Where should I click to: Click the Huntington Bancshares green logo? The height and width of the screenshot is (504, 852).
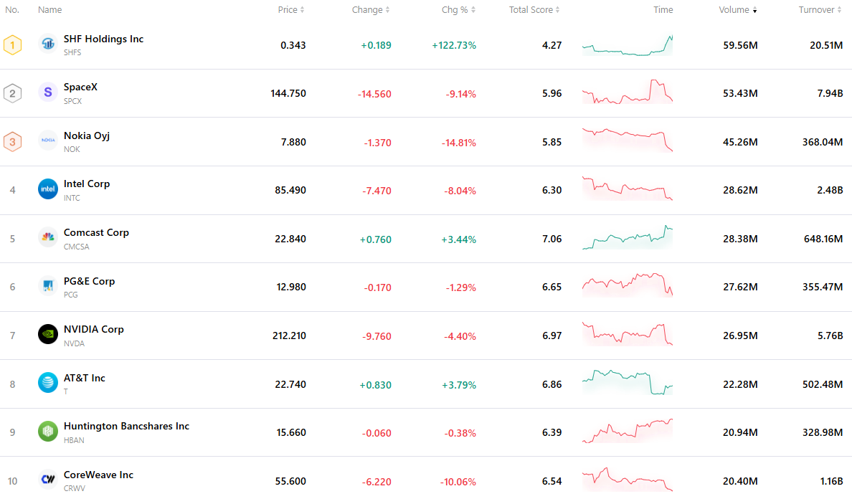(48, 431)
